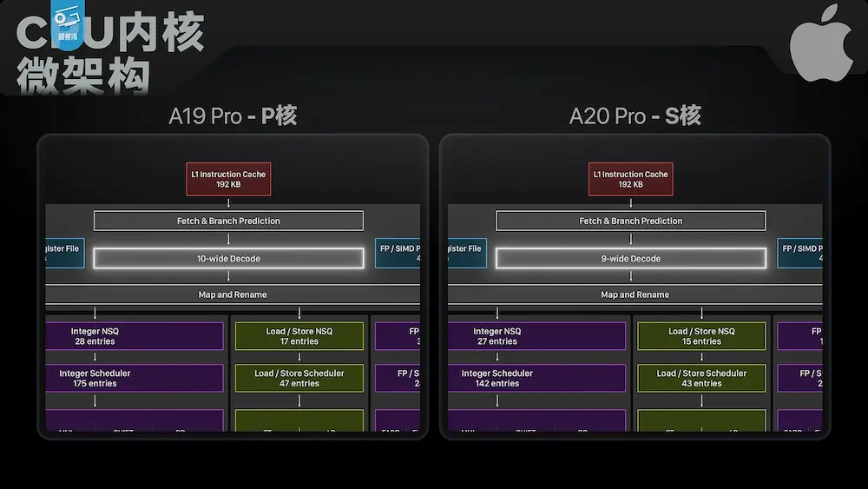This screenshot has height=489, width=868.
Task: Click the Register File box in A19 Pro diagram
Action: (65, 253)
